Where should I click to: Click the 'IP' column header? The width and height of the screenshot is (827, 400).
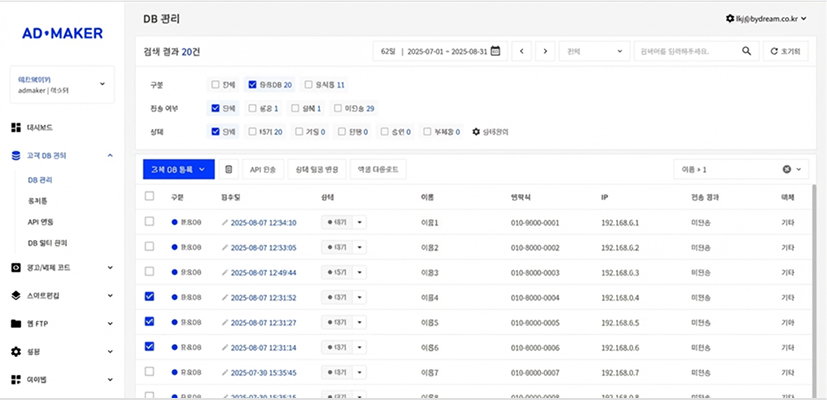pos(604,197)
